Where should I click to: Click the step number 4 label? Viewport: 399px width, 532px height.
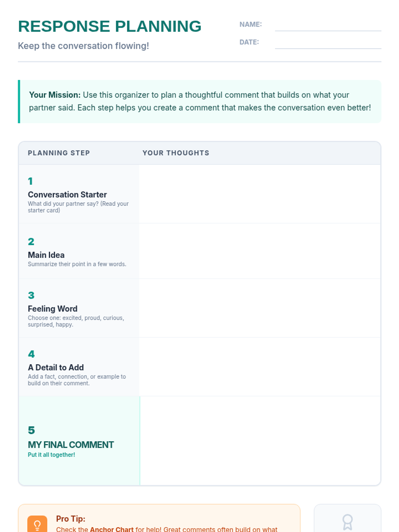31,354
